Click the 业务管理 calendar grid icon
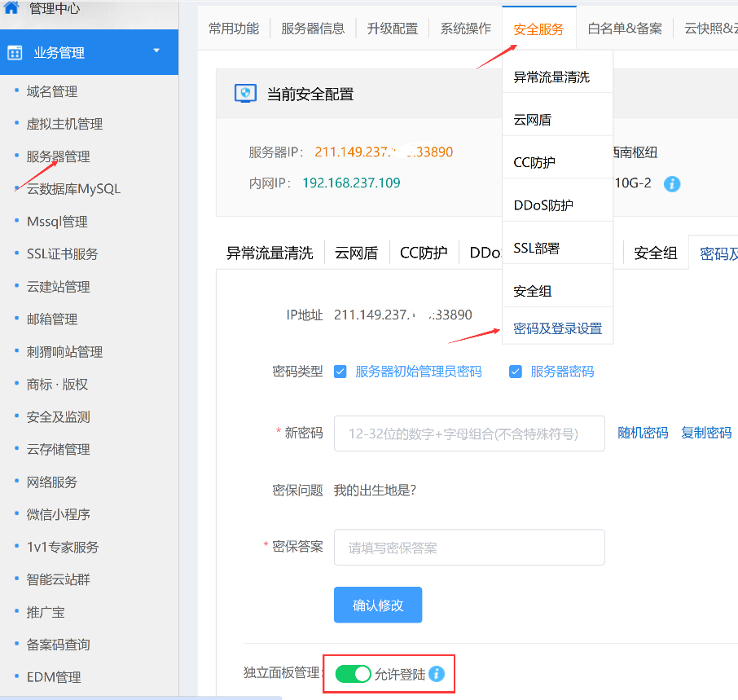The height and width of the screenshot is (700, 738). coord(15,53)
